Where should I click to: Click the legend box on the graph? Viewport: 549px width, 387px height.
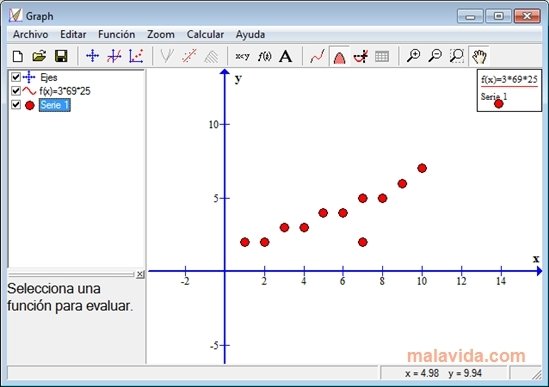click(509, 91)
